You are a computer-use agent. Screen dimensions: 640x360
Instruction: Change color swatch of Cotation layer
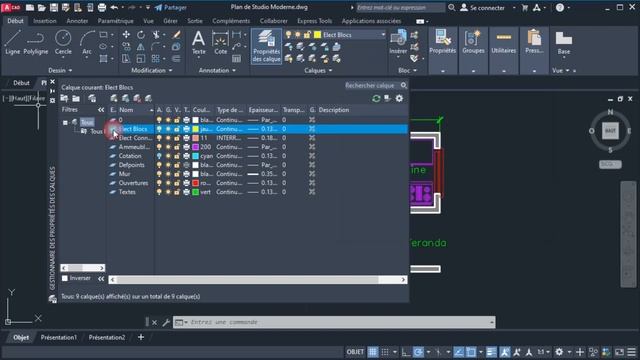196,156
